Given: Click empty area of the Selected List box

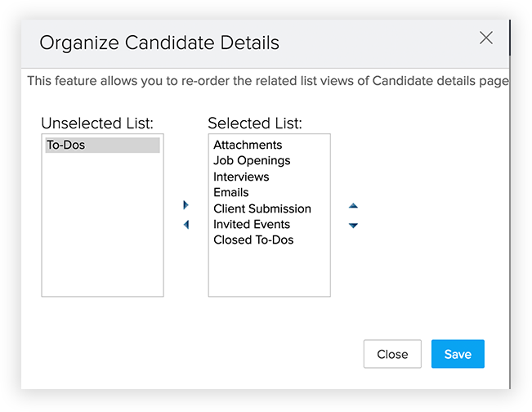Looking at the screenshot, I should click(270, 274).
